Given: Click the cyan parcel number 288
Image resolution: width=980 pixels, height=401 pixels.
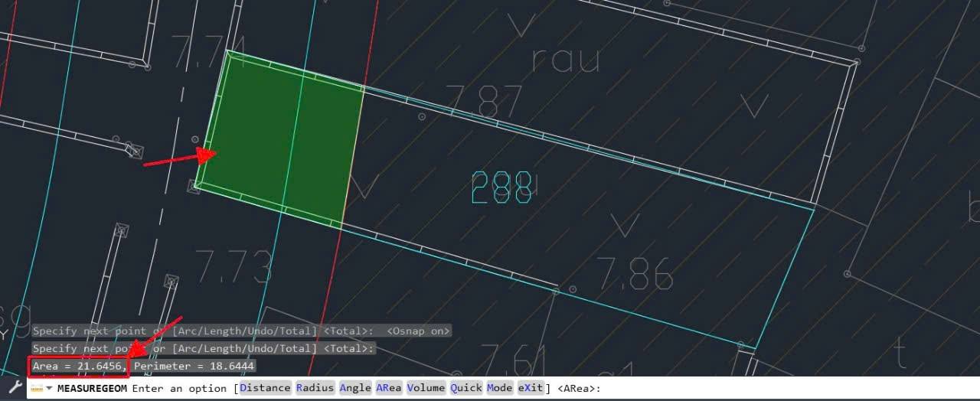Looking at the screenshot, I should tap(502, 188).
